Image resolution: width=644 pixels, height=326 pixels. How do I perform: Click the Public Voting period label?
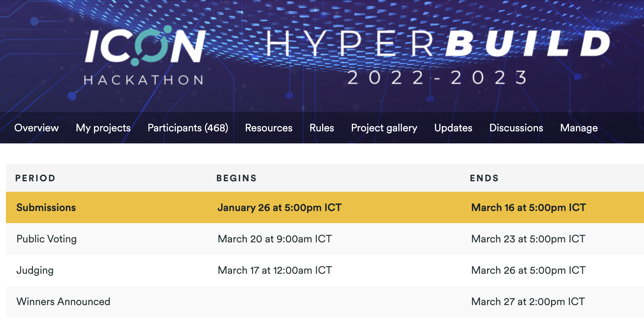tap(47, 239)
